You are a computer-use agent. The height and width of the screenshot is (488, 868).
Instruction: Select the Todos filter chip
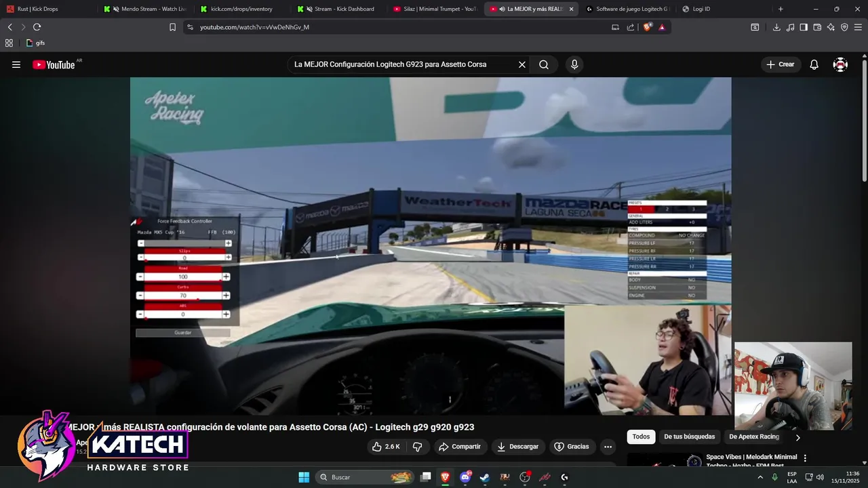point(641,436)
